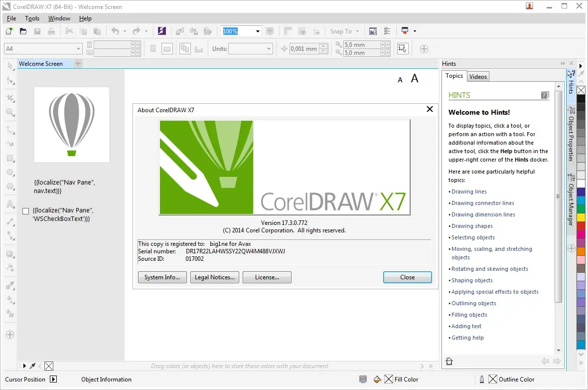
Task: Click the Export icon
Action: (193, 31)
